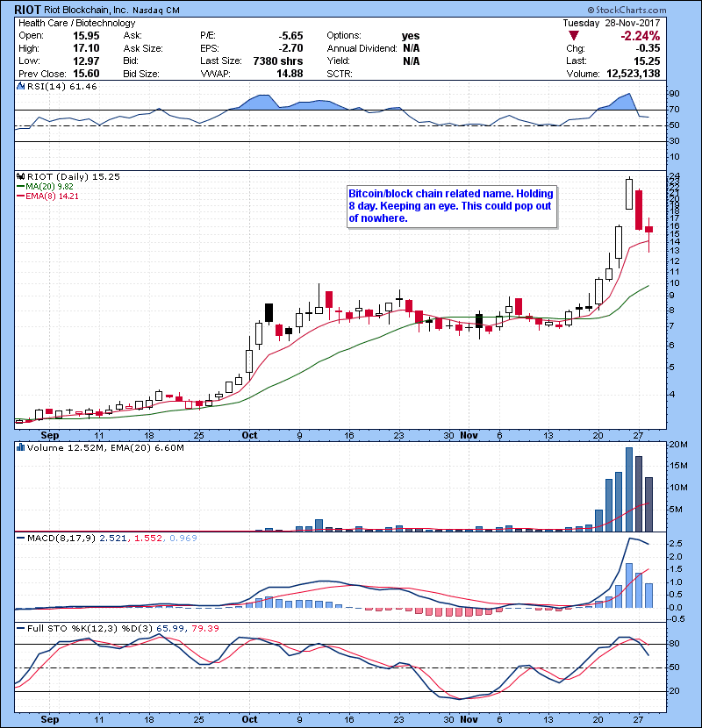Click the highest white candlestick near 24
Viewport: 702px width, 728px height.
click(x=629, y=194)
